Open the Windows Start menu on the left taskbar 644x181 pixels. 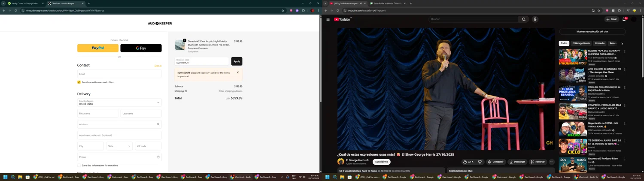pyautogui.click(x=6, y=177)
